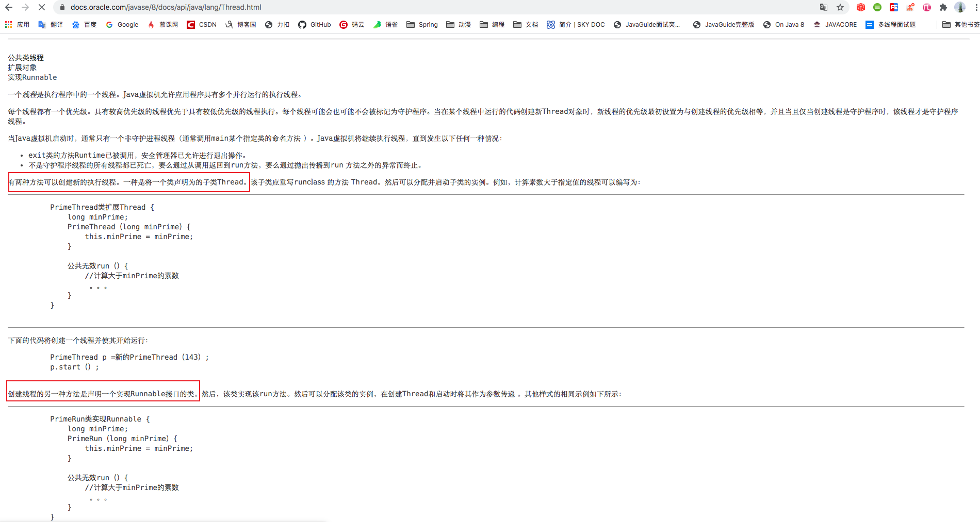Open the FE extension icon
The width and height of the screenshot is (980, 522).
pyautogui.click(x=894, y=7)
